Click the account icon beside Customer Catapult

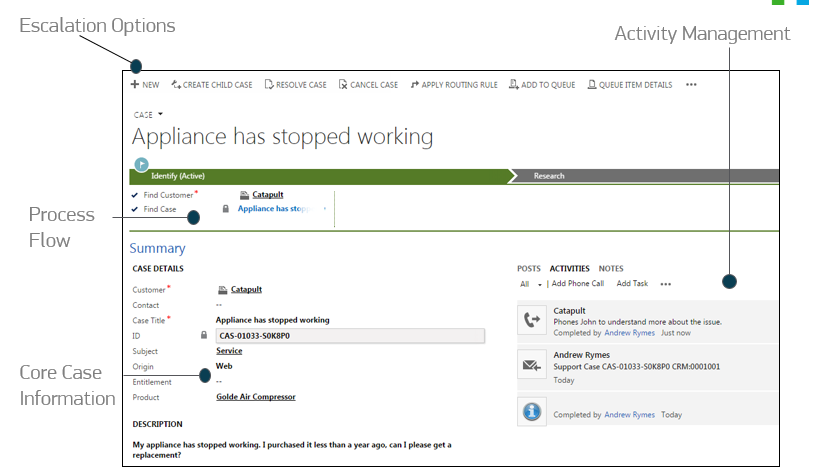pyautogui.click(x=223, y=290)
